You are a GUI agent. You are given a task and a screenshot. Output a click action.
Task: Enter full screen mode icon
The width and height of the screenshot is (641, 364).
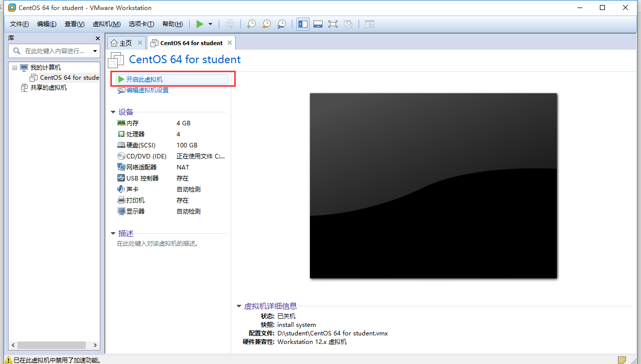[x=333, y=24]
